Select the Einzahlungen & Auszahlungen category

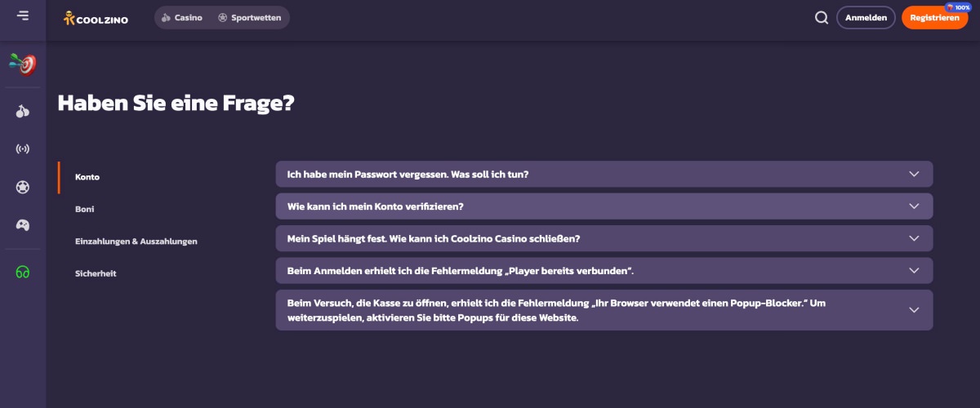[x=136, y=242]
